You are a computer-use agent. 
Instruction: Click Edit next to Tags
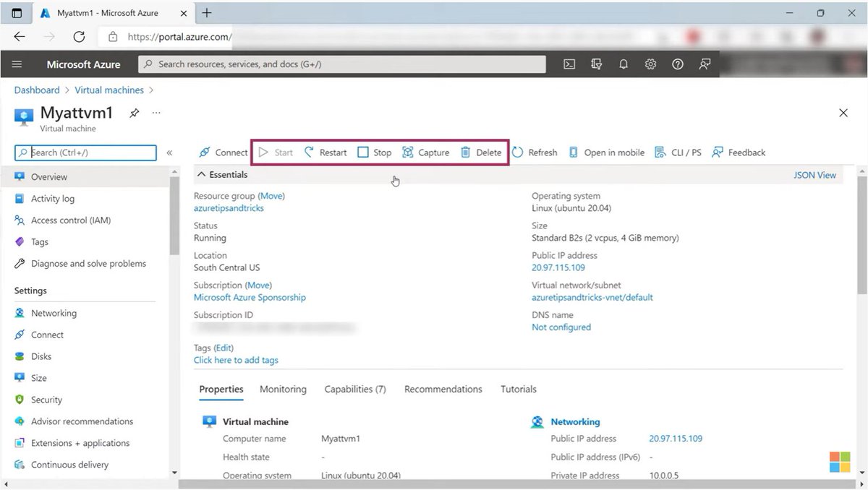(x=224, y=348)
